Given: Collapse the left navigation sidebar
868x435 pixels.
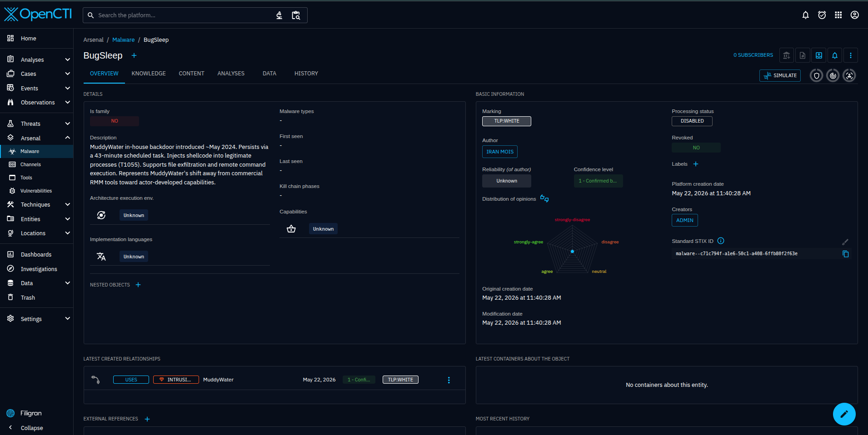Looking at the screenshot, I should pyautogui.click(x=36, y=428).
